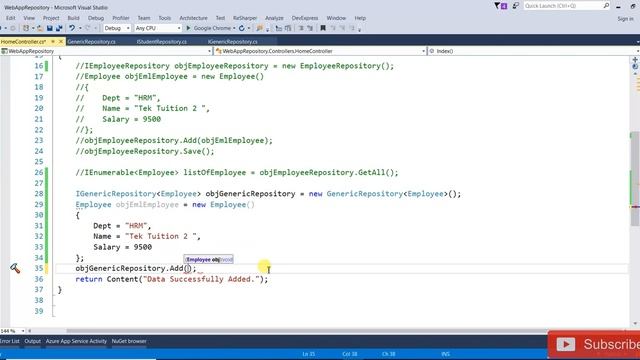
Task: Click the IGenericRepository type on line 28
Action: pos(116,194)
